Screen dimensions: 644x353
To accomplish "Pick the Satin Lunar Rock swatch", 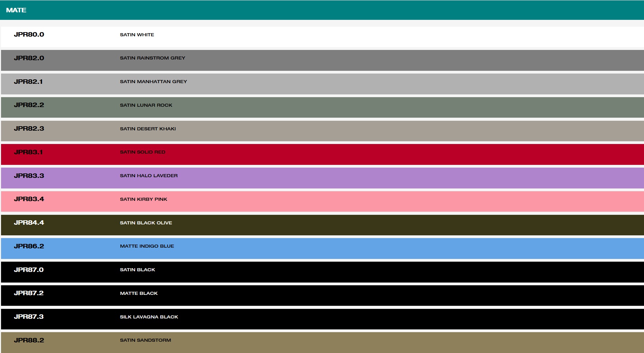I will (322, 107).
